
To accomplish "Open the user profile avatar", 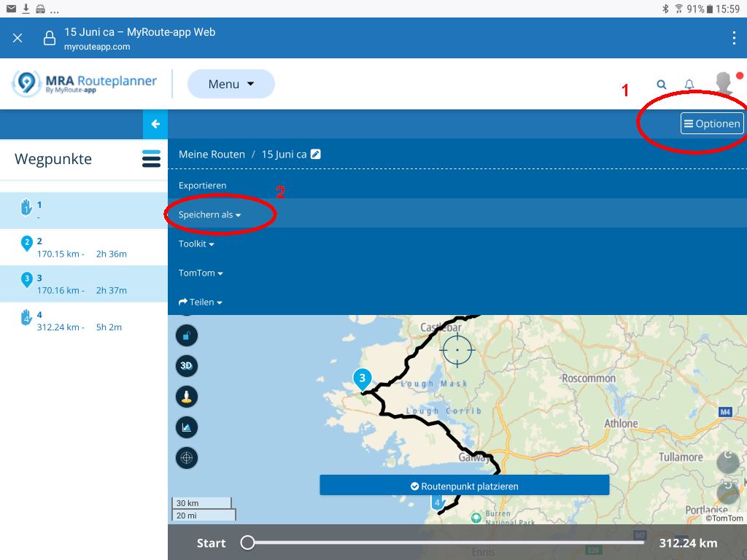I will [724, 83].
